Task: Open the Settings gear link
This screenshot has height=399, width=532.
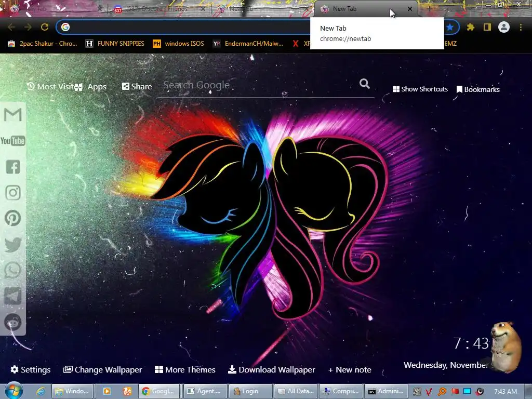Action: tap(31, 369)
